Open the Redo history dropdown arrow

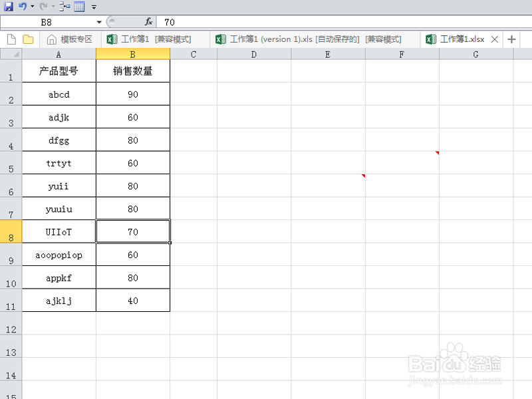click(x=53, y=7)
